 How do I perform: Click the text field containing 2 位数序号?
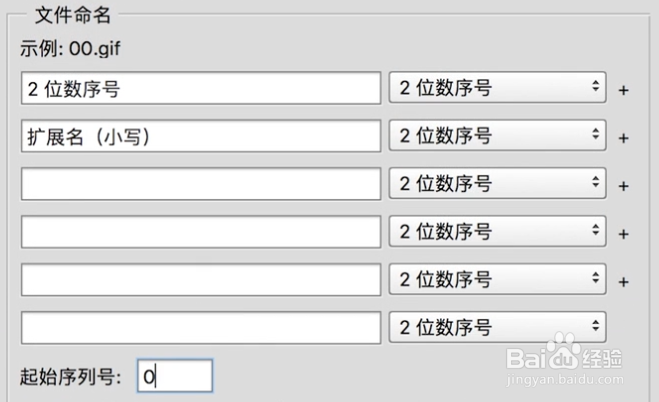pyautogui.click(x=200, y=88)
